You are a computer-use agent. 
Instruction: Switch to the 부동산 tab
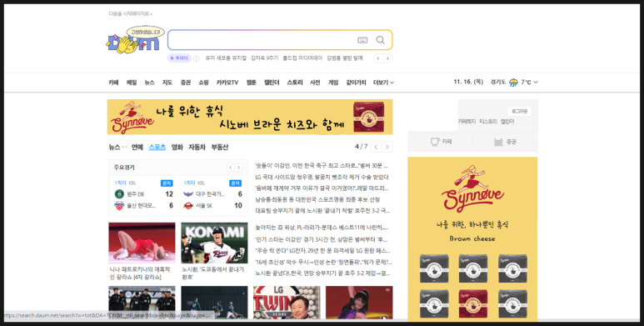(220, 148)
